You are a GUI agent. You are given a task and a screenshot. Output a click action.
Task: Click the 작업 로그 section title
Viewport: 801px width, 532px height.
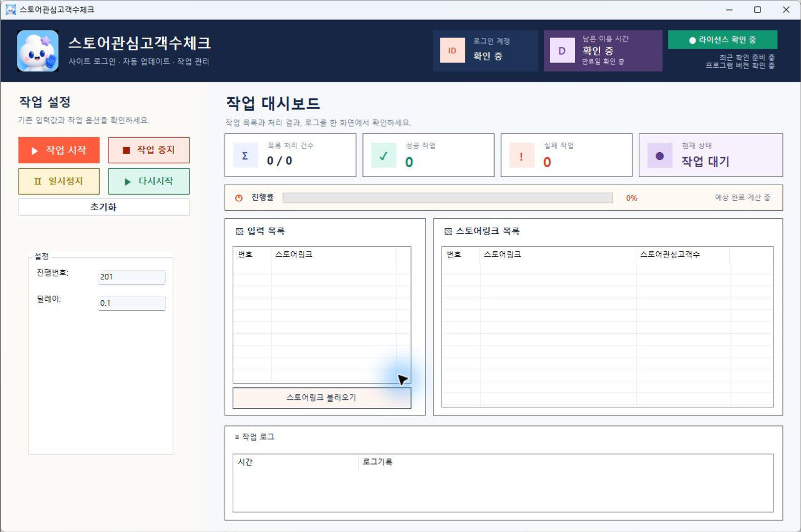click(258, 437)
